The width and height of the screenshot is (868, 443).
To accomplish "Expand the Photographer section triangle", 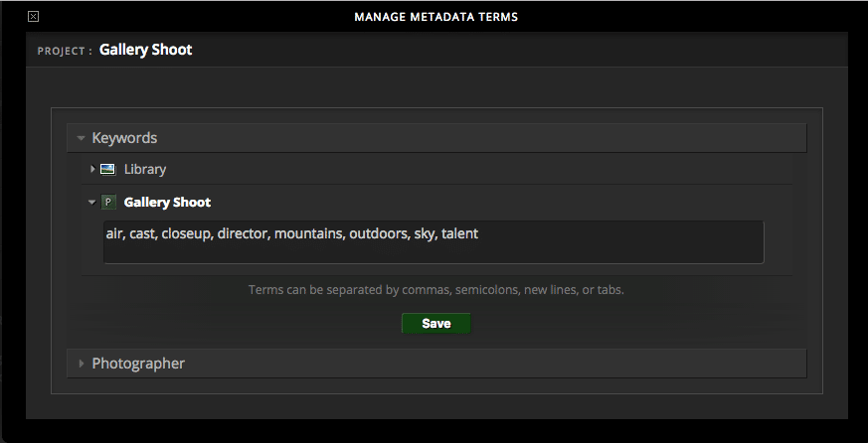I will pyautogui.click(x=81, y=364).
